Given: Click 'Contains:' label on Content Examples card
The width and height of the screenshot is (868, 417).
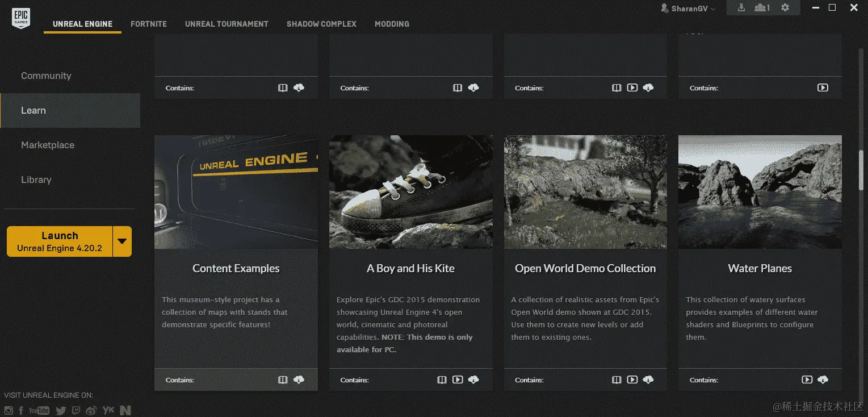Looking at the screenshot, I should [180, 380].
